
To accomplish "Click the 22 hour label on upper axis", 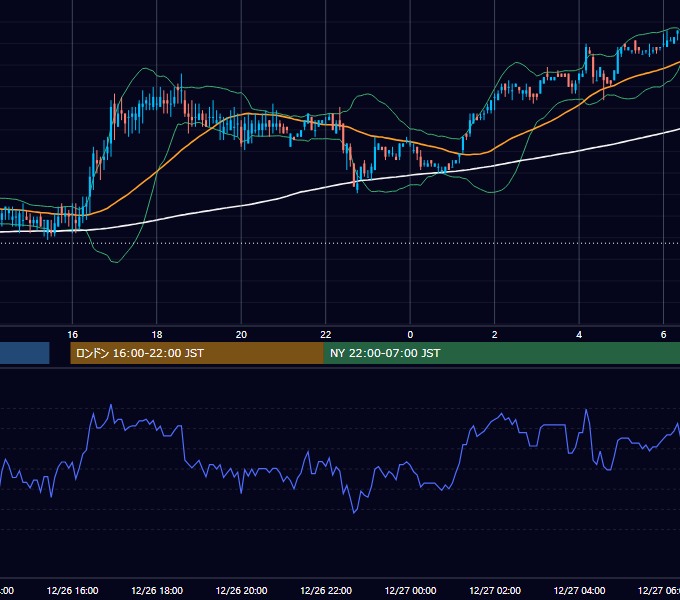I will tap(326, 335).
